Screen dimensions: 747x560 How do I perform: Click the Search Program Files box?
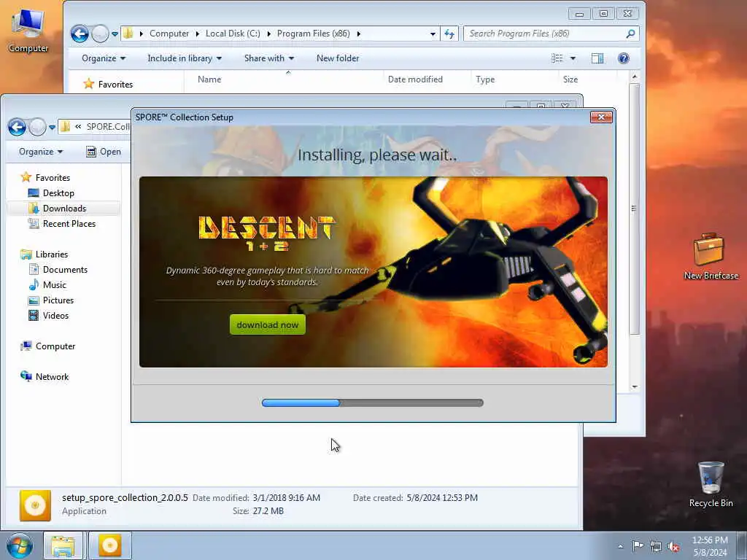[544, 34]
